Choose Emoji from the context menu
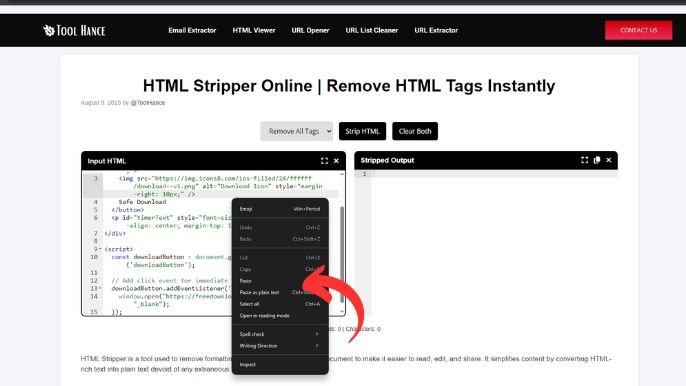The height and width of the screenshot is (386, 686). click(280, 209)
